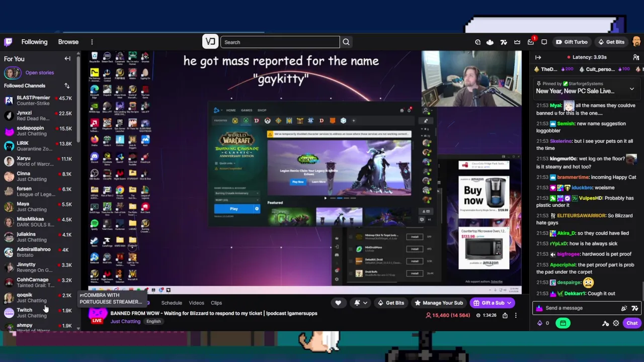The height and width of the screenshot is (362, 644).
Task: Go to the Following tab
Action: coord(34,42)
